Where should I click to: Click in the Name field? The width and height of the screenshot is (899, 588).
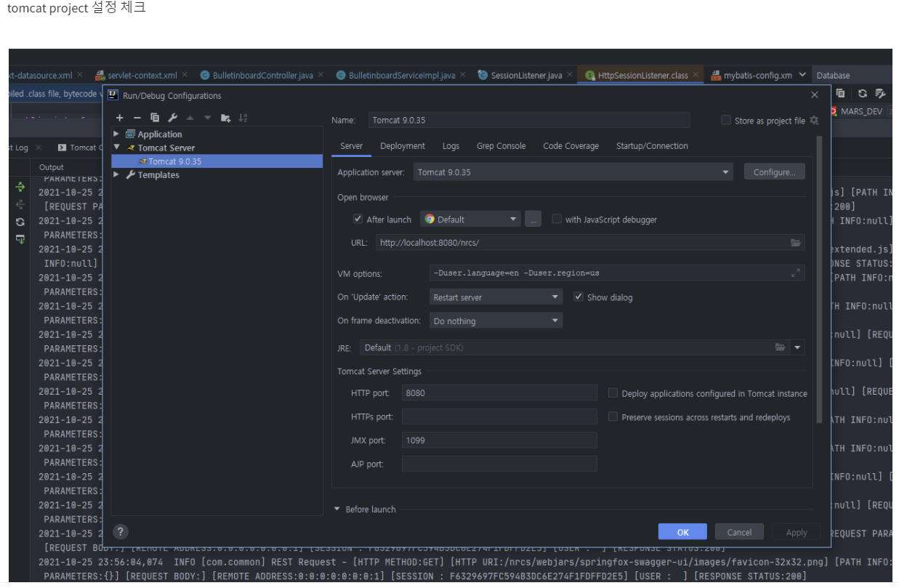click(528, 120)
